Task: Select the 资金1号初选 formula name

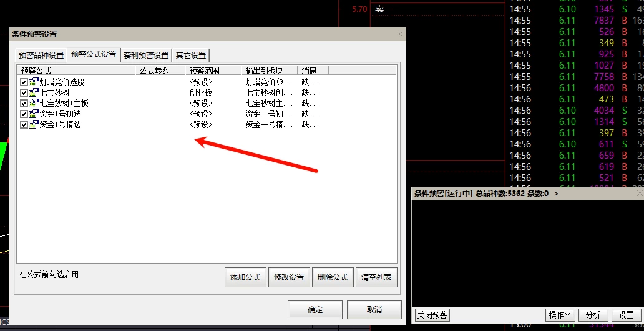Action: tap(60, 114)
